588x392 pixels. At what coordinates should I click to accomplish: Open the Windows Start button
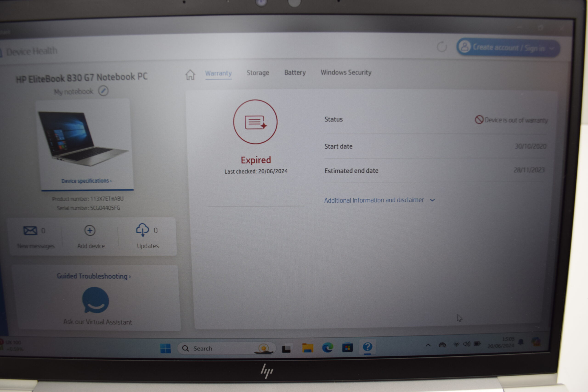tap(165, 348)
